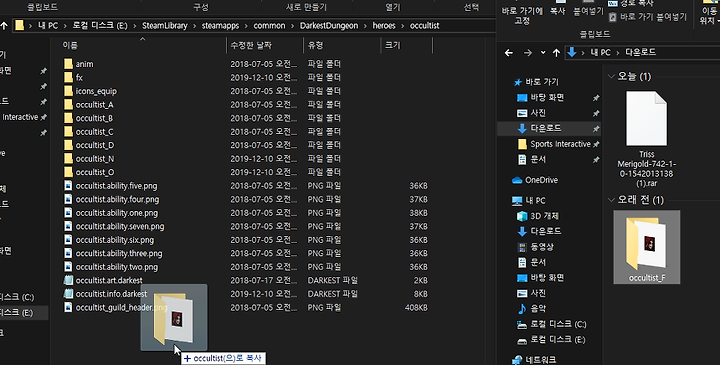
Task: Open 3D 개체 in navigation pane
Action: pyautogui.click(x=538, y=216)
